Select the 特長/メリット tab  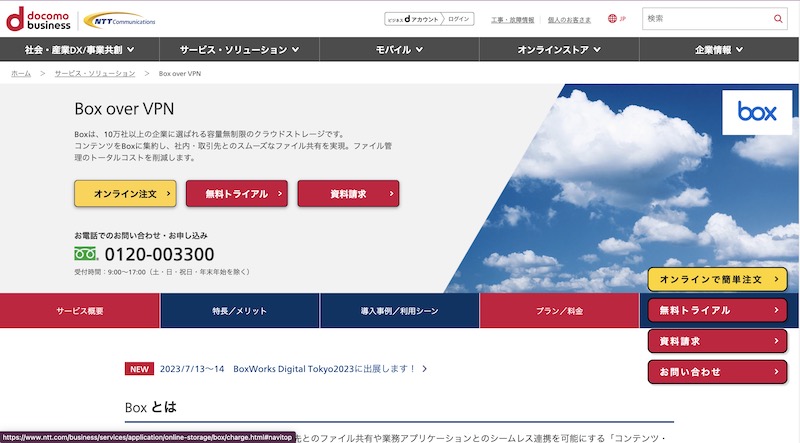click(x=240, y=310)
